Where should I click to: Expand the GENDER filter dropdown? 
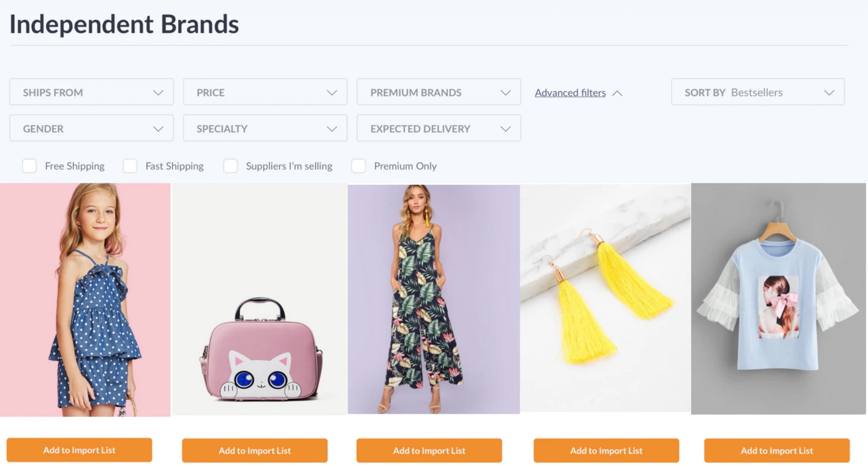click(91, 128)
